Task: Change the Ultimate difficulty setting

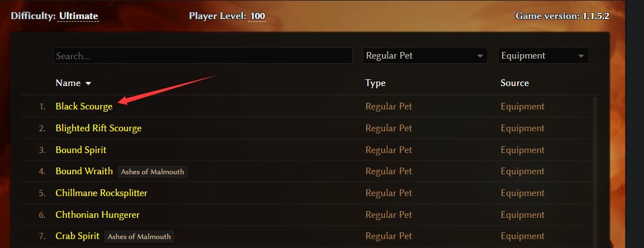Action: coord(79,16)
